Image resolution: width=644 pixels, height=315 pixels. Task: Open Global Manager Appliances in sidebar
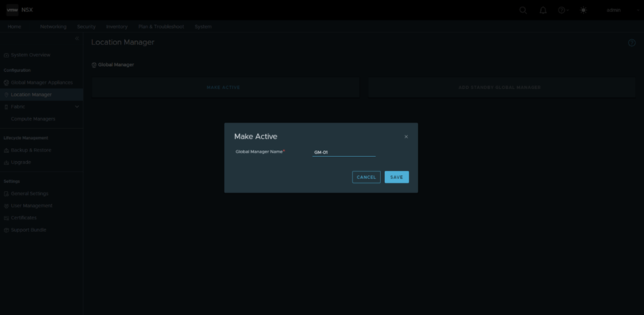point(41,83)
